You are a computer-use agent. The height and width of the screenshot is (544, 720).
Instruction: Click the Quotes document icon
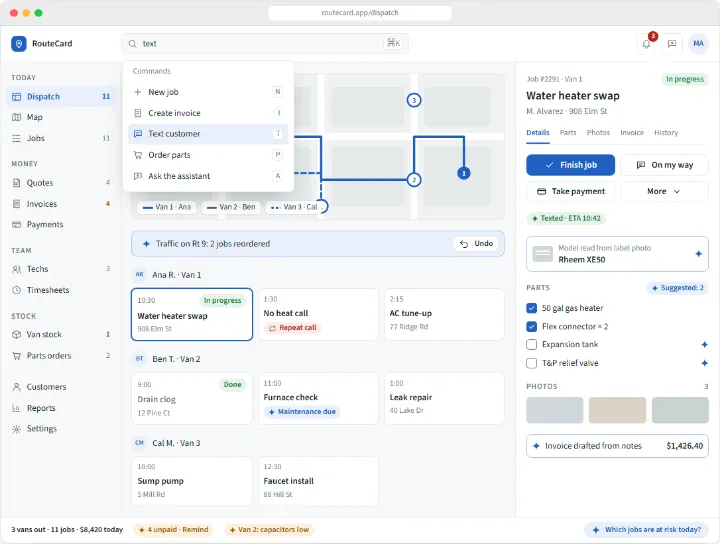(x=17, y=183)
